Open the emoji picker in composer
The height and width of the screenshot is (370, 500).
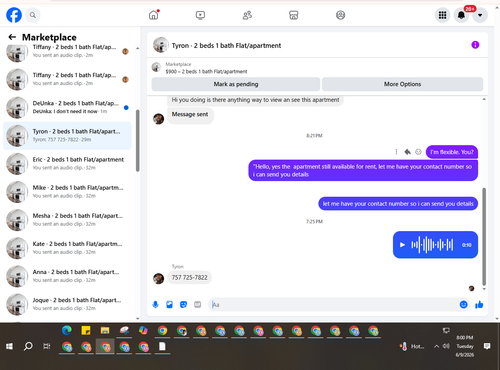click(x=463, y=304)
